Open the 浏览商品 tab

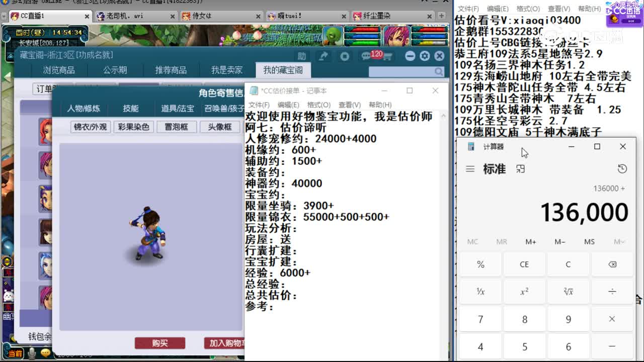pyautogui.click(x=59, y=70)
